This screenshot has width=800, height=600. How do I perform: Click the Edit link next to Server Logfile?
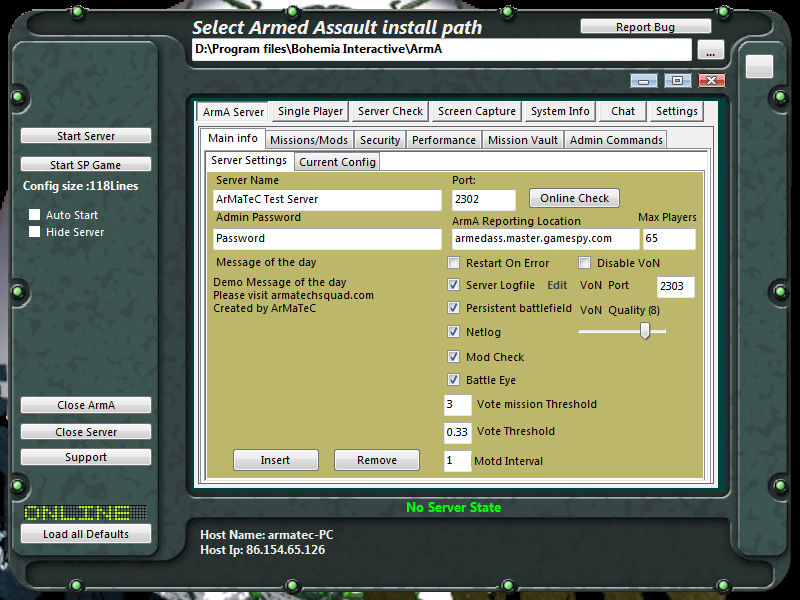pos(557,285)
